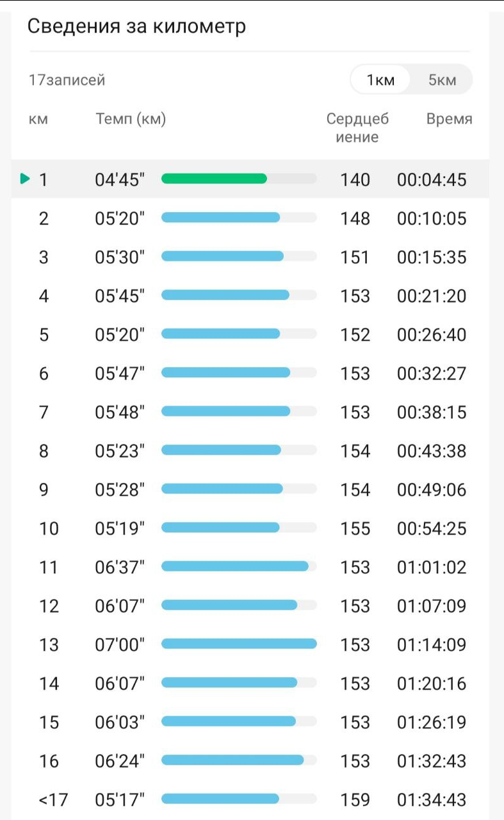The width and height of the screenshot is (504, 820).
Task: Select the kilometer 7 row with 05'48" pace
Action: tap(250, 412)
